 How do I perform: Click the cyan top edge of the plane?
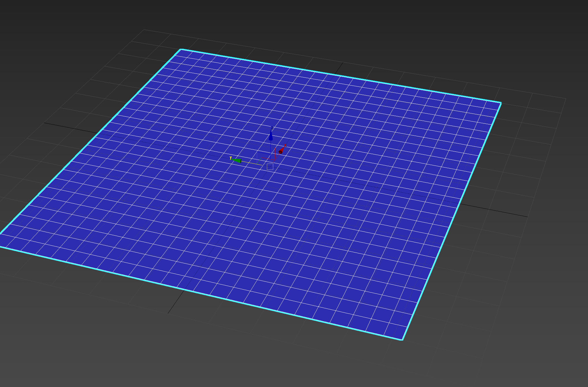click(x=340, y=76)
